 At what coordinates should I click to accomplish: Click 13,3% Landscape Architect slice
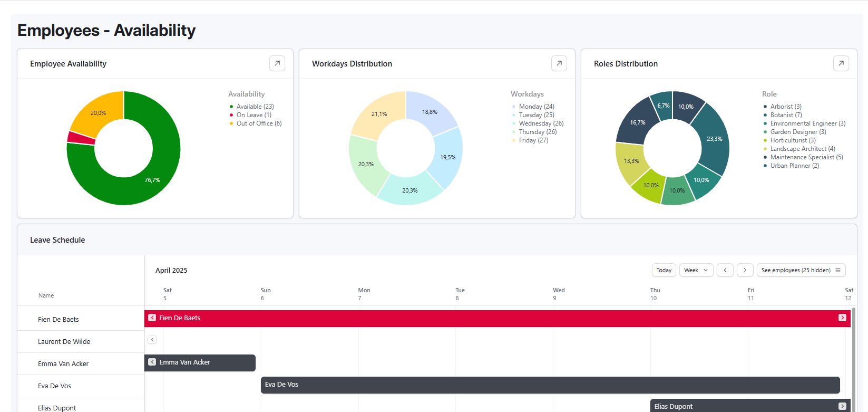pos(631,161)
